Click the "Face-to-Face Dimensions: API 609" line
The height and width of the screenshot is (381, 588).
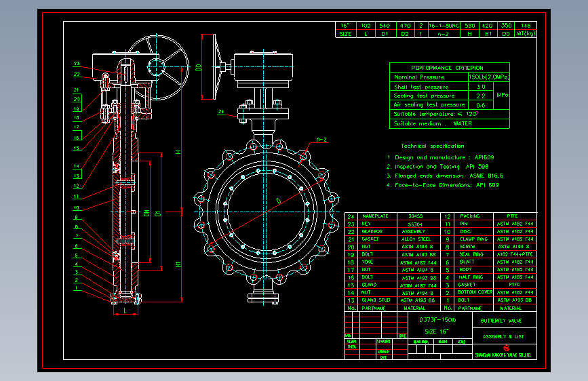pyautogui.click(x=442, y=185)
